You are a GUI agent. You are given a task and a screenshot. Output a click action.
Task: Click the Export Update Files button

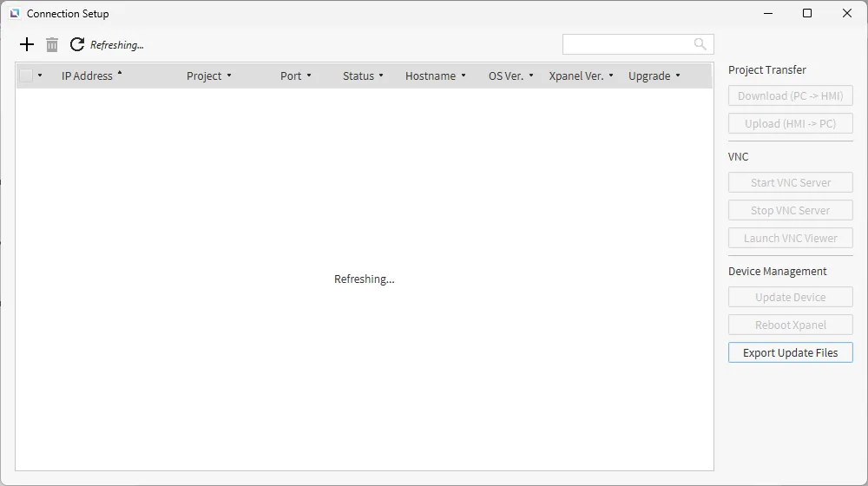click(x=790, y=352)
